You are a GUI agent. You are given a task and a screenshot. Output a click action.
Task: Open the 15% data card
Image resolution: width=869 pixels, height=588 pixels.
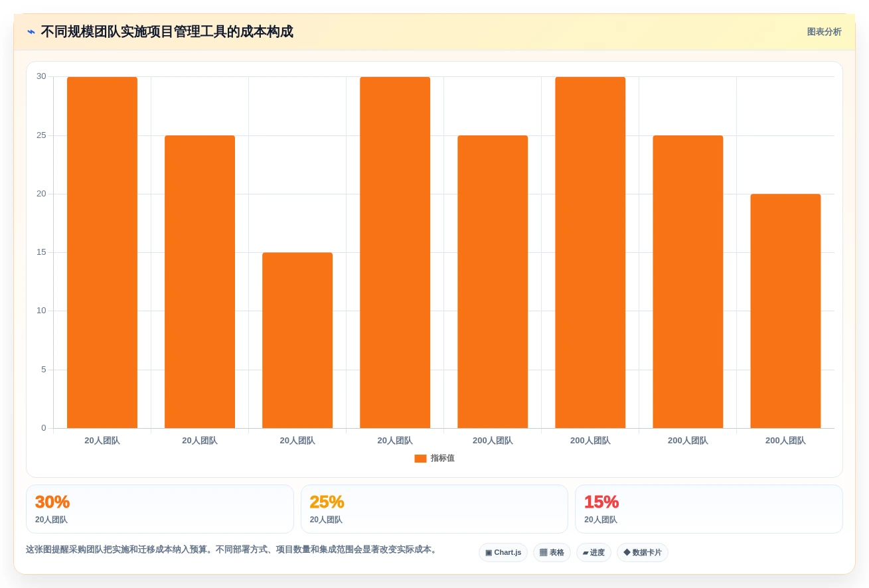(x=708, y=509)
